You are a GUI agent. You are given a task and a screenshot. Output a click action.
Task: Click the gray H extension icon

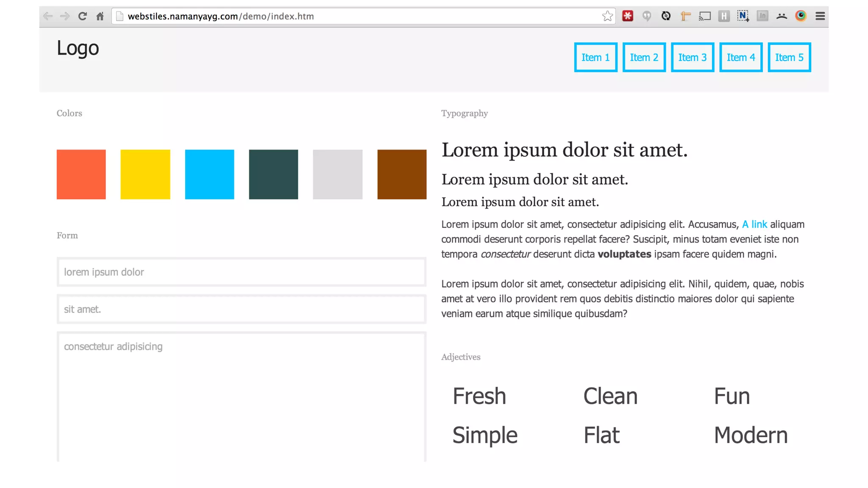pyautogui.click(x=724, y=16)
